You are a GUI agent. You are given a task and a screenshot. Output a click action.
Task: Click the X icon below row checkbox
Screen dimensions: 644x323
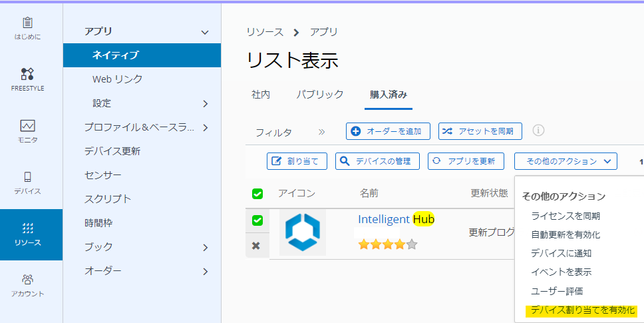pyautogui.click(x=256, y=246)
